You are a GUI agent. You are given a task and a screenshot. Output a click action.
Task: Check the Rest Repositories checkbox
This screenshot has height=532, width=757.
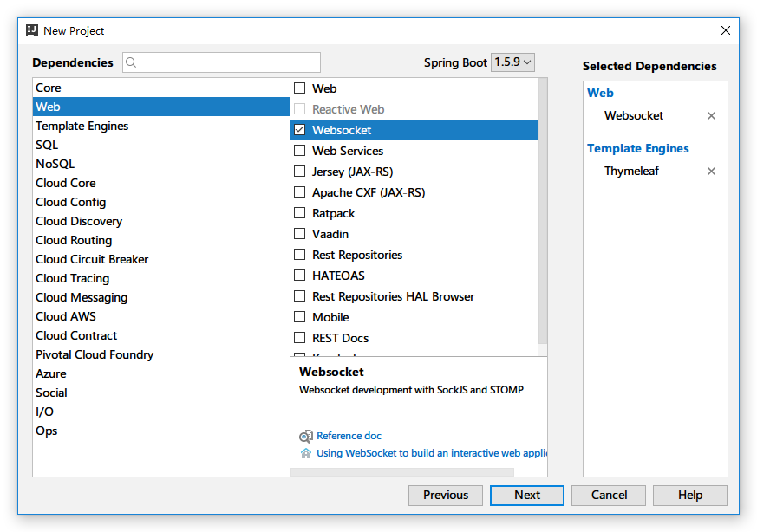300,255
